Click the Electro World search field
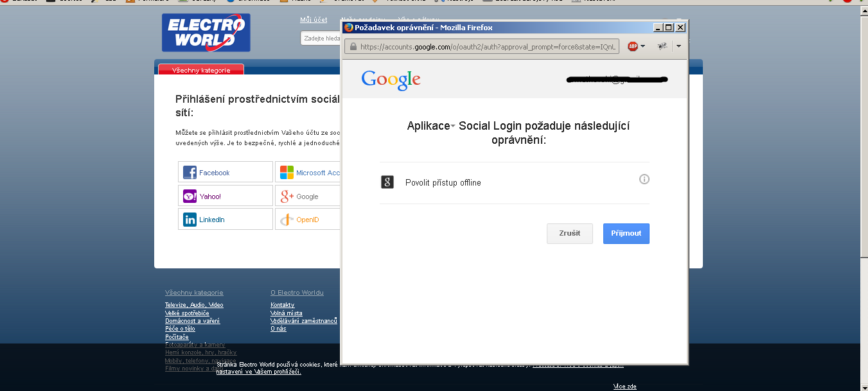Image resolution: width=868 pixels, height=391 pixels. pyautogui.click(x=320, y=39)
